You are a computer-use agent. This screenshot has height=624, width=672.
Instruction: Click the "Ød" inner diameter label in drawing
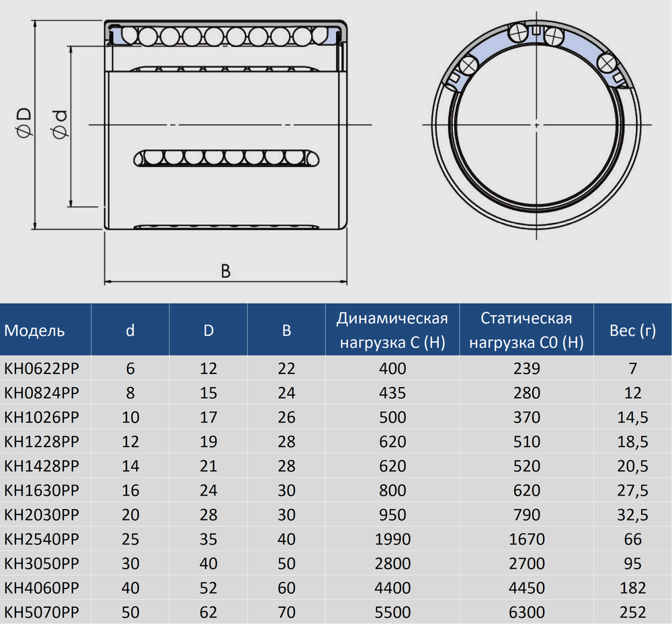[60, 125]
